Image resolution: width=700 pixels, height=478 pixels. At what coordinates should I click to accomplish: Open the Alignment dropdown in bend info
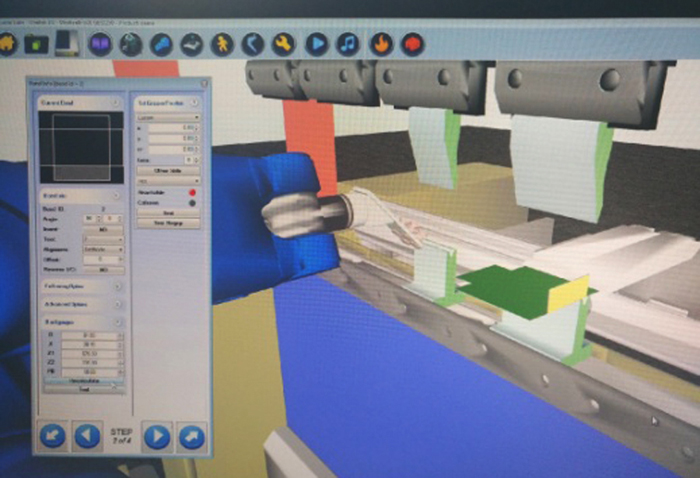(104, 249)
